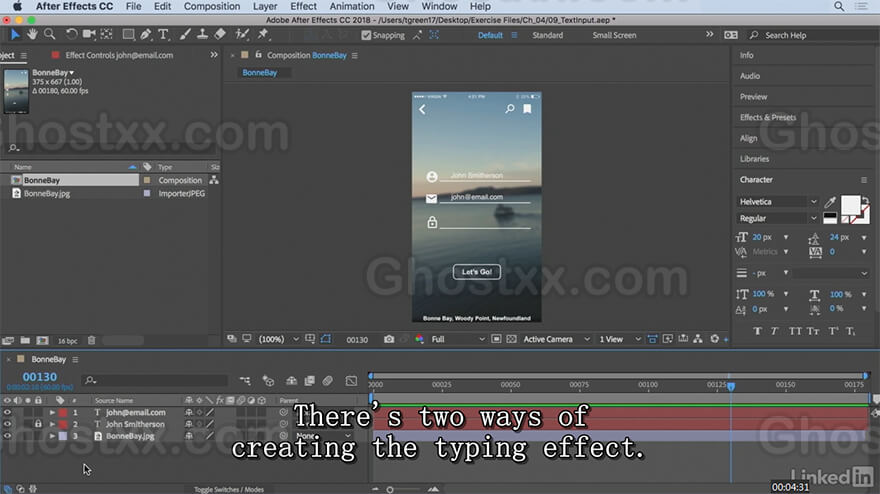Open the Composition menu
The width and height of the screenshot is (880, 494).
(212, 6)
